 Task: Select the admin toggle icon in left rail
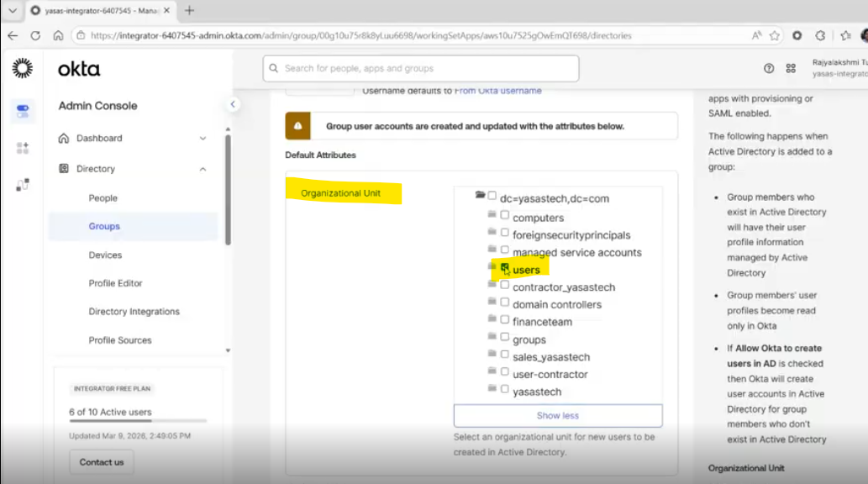tap(23, 111)
